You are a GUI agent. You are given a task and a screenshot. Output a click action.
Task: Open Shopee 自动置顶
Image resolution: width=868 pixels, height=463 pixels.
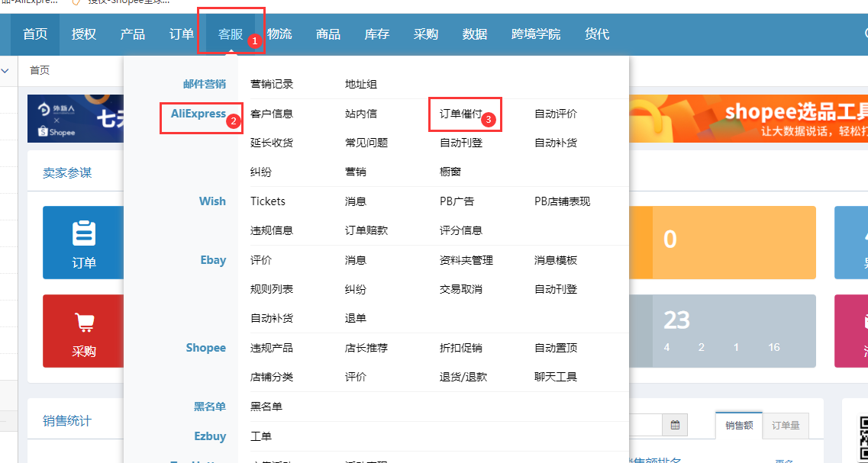tap(556, 348)
